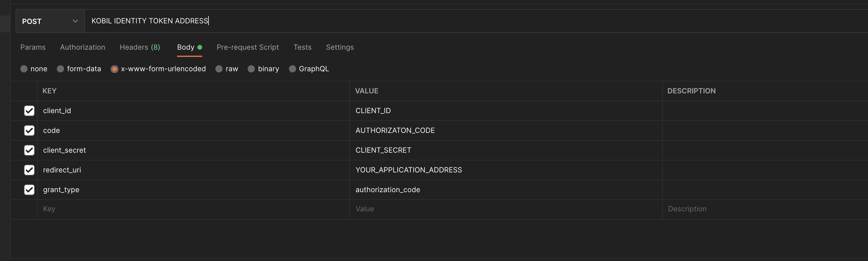868x261 pixels.
Task: Choose the raw body type radio
Action: (x=219, y=69)
